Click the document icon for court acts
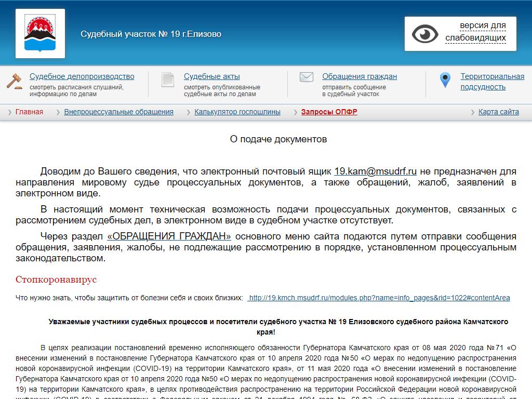Screen dimensions: 532x399 [x=167, y=80]
